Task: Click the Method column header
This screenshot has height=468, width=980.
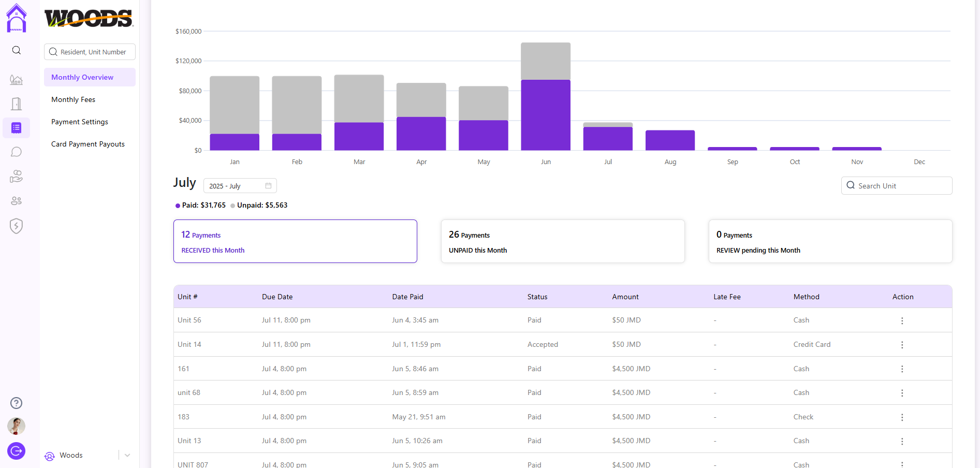Action: tap(806, 297)
